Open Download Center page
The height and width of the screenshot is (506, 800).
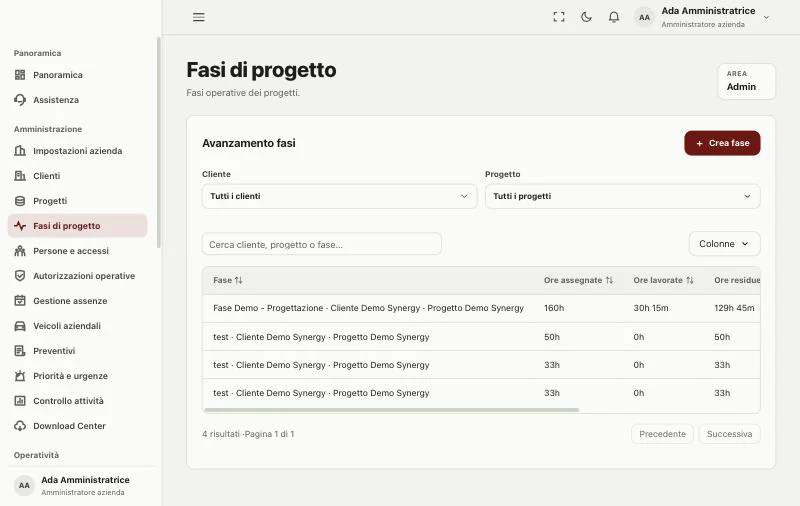tap(77, 426)
